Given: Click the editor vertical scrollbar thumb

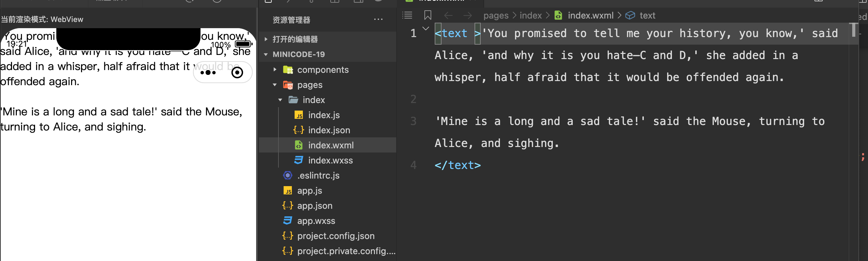Looking at the screenshot, I should (x=853, y=30).
